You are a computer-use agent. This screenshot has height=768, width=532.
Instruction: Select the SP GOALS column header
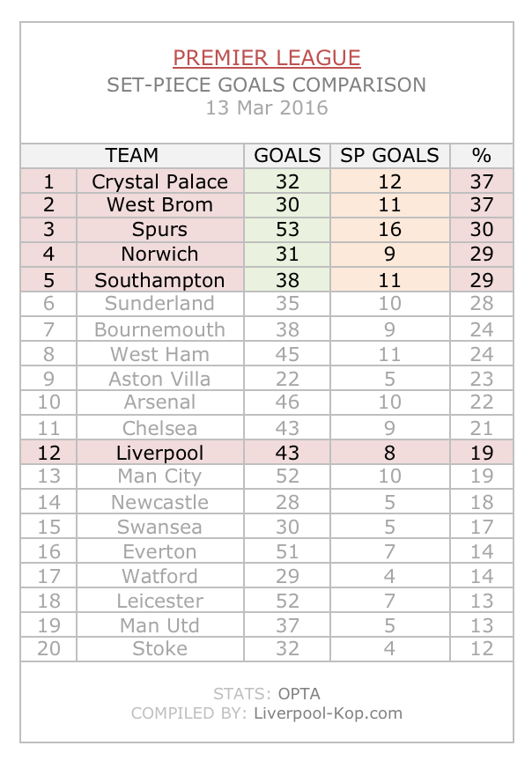390,155
